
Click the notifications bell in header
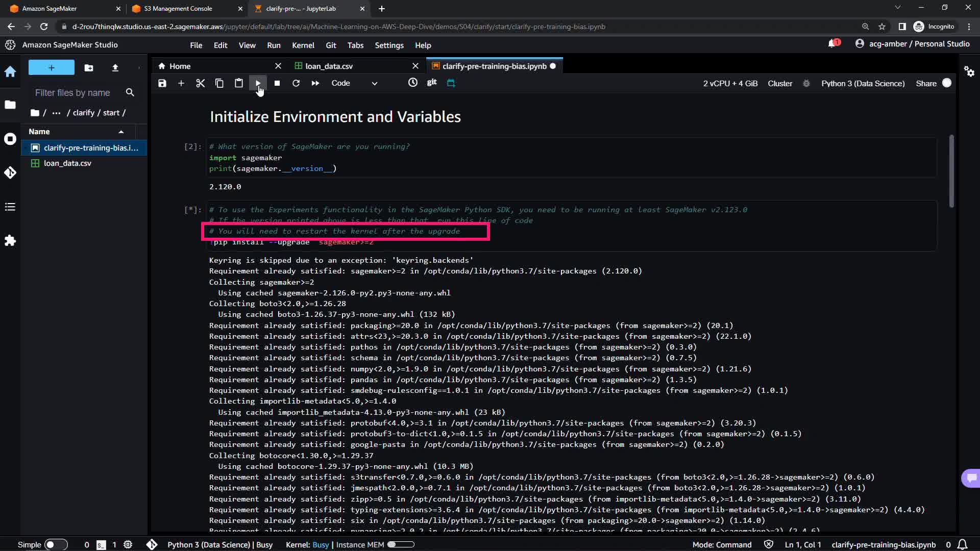click(x=832, y=44)
